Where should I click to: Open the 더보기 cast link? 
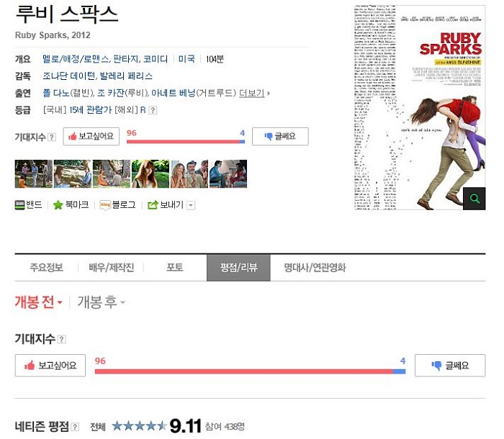pos(252,94)
